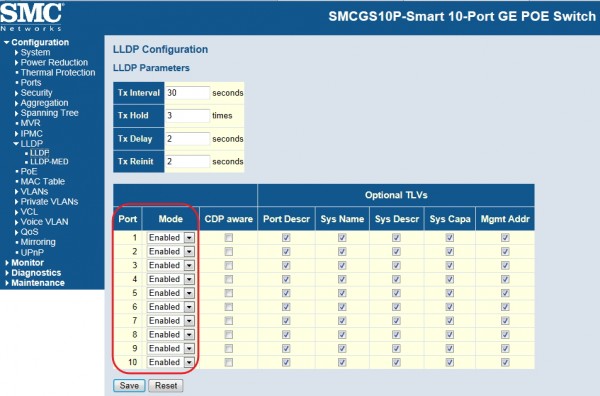The image size is (600, 396).
Task: Enable CDP aware for port 4
Action: tap(229, 279)
